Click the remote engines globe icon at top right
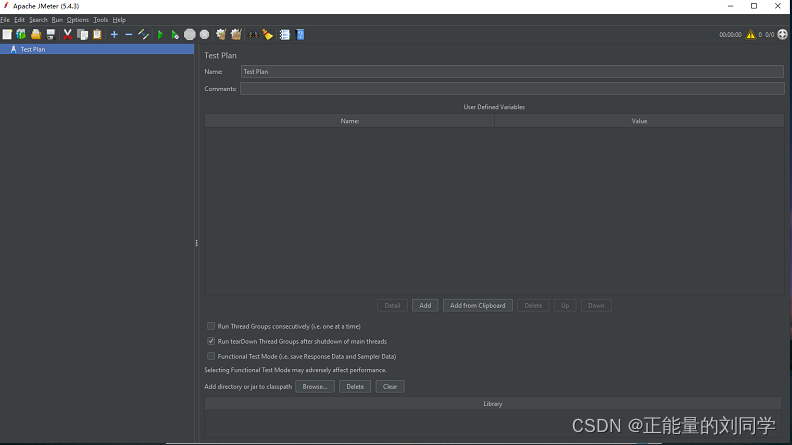792x445 pixels. click(x=782, y=34)
